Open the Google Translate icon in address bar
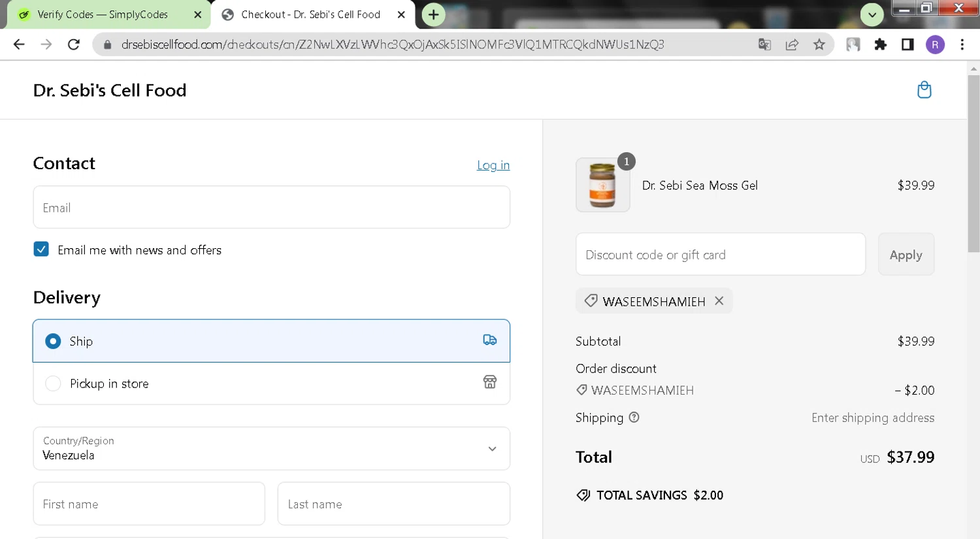This screenshot has width=980, height=539. tap(764, 44)
